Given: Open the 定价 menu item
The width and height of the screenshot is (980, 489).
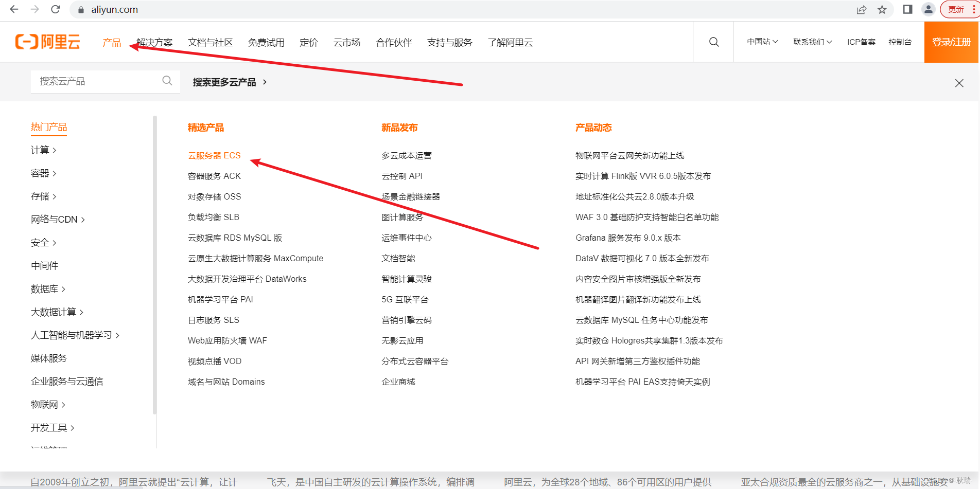Looking at the screenshot, I should (309, 43).
